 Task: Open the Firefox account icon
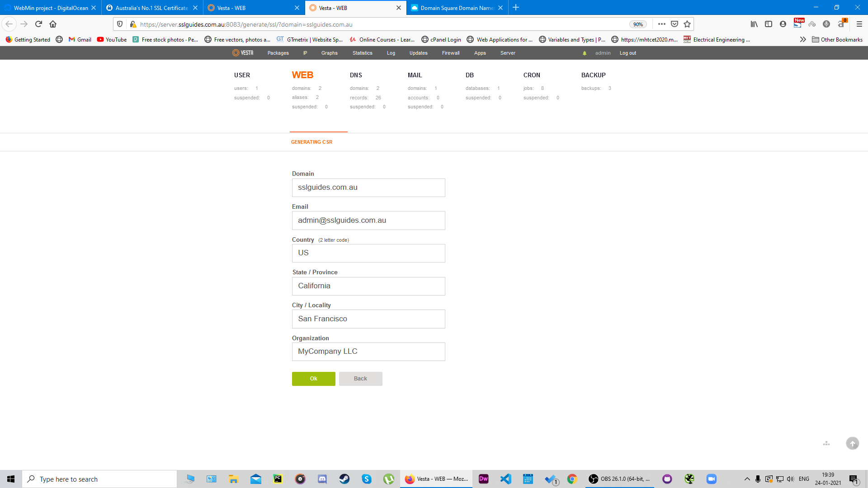[783, 24]
